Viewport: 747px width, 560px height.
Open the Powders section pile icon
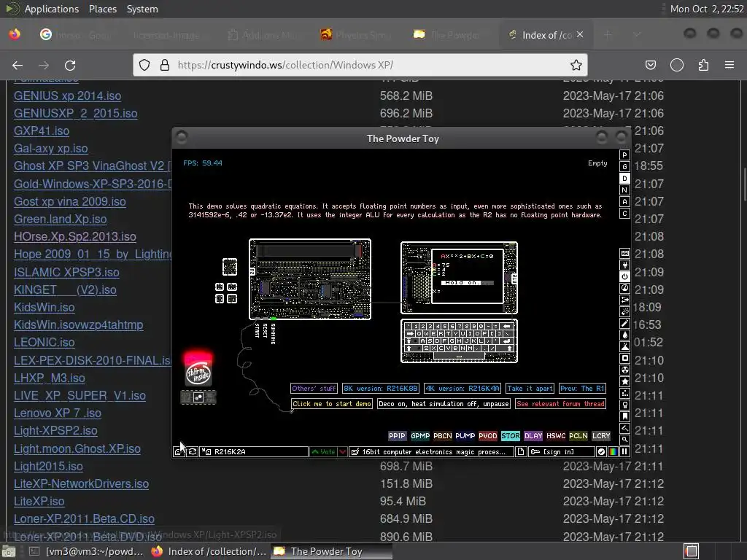(x=624, y=346)
